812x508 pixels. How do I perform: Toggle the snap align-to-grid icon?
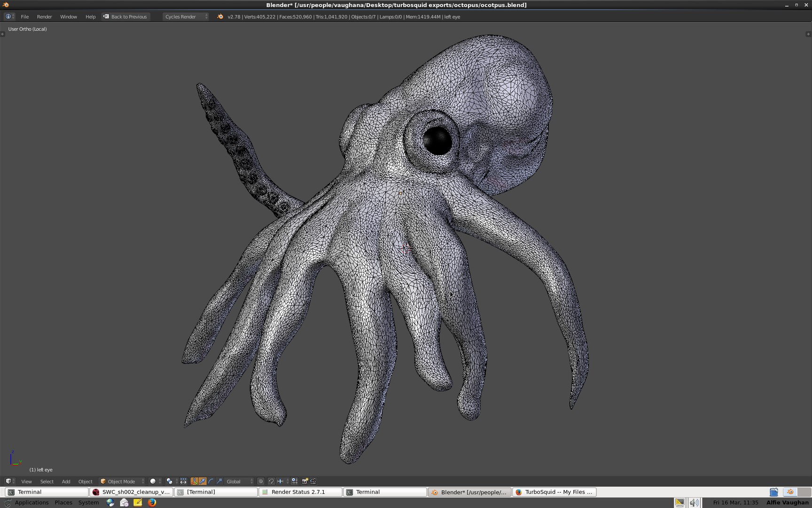(x=295, y=481)
